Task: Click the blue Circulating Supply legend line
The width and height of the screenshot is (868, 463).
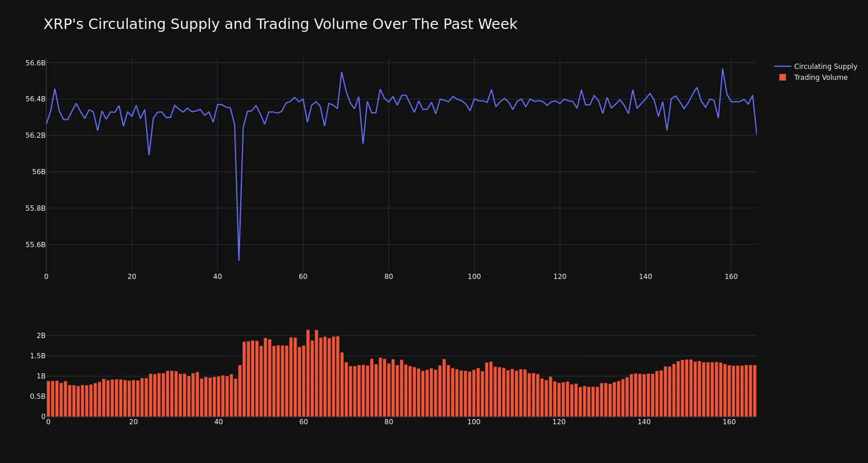Action: 782,67
